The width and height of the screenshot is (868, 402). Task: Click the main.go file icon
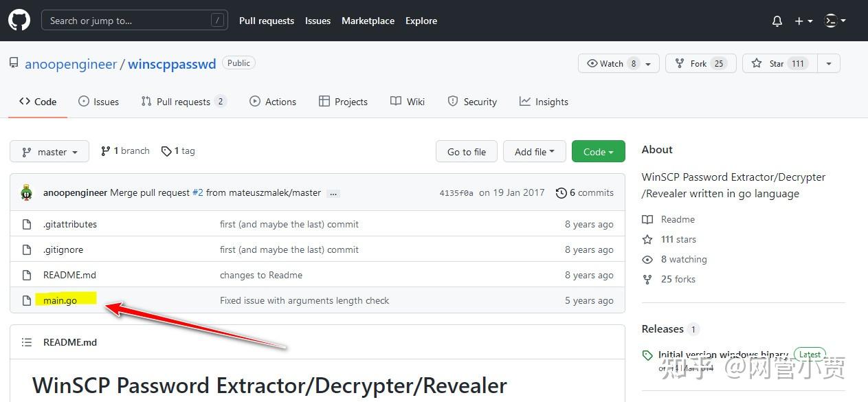[x=27, y=300]
